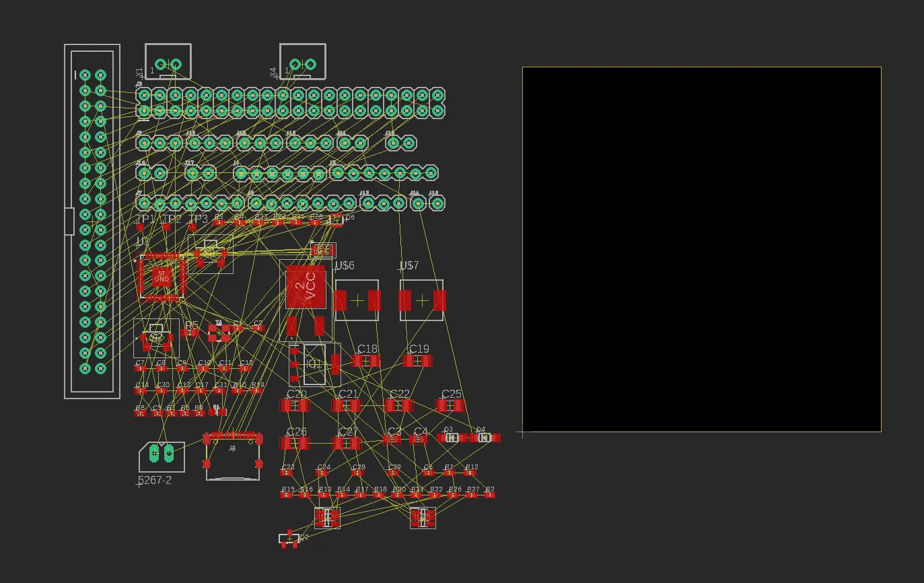This screenshot has width=924, height=583.
Task: Select resistor R27
Action: point(472,495)
